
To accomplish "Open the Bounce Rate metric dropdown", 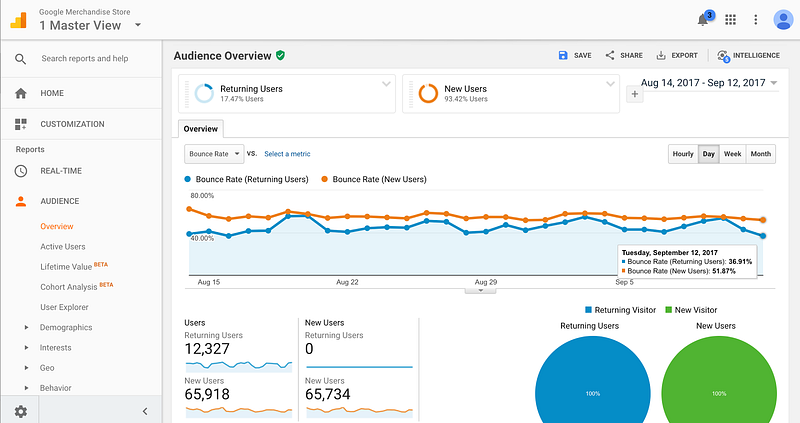I will coord(214,154).
